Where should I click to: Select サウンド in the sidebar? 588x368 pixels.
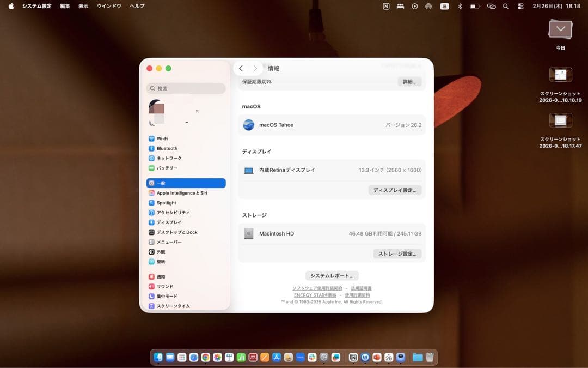pyautogui.click(x=186, y=286)
